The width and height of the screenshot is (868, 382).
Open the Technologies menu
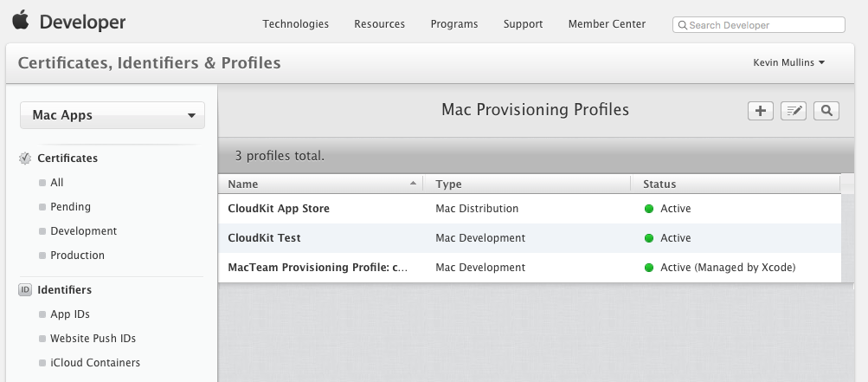tap(296, 24)
